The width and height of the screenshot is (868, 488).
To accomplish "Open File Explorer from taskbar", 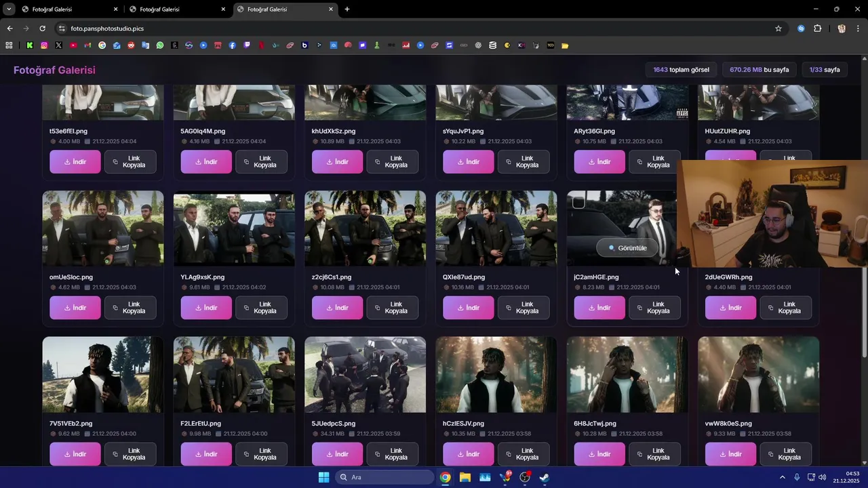I will click(465, 477).
